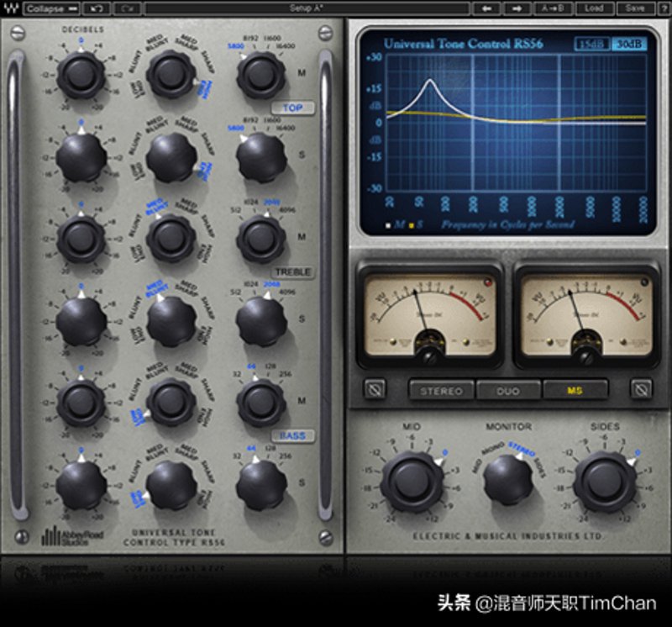The width and height of the screenshot is (672, 627).
Task: Click the TOP band M decibels gain knob
Action: tap(81, 75)
